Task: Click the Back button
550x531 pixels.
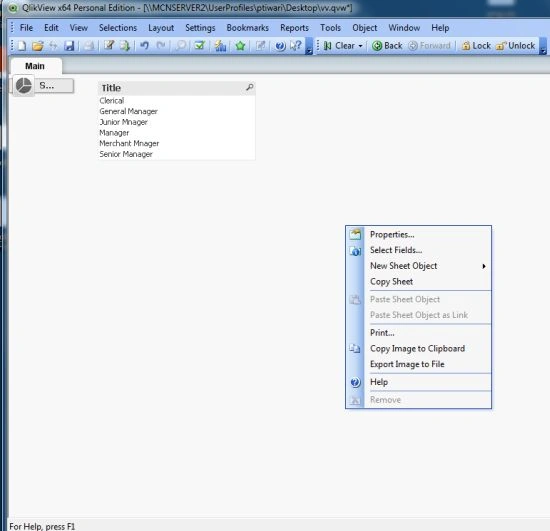Action: coord(387,46)
